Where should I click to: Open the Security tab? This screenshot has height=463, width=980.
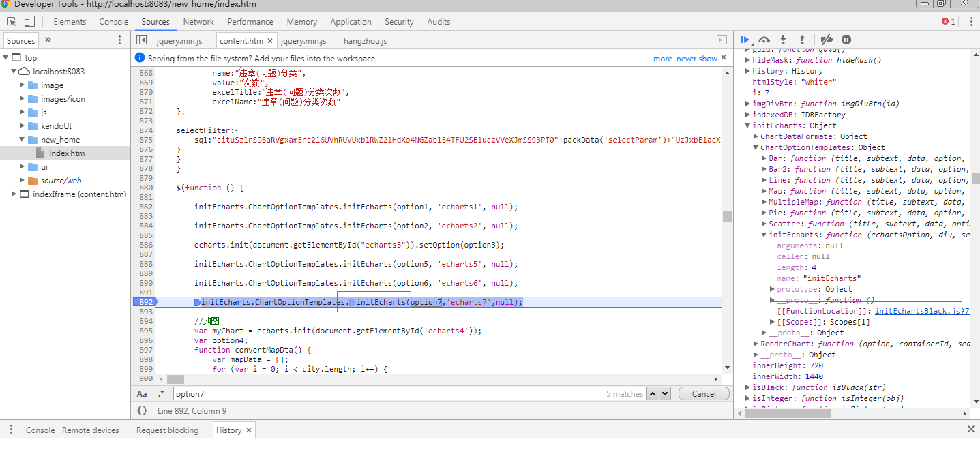399,22
